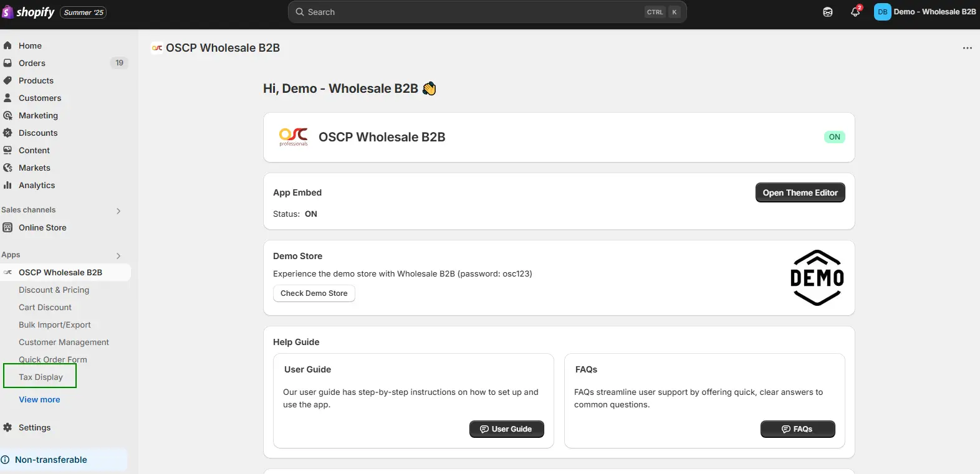Click Demo - Wholesale B2B account name
Screen dimensions: 980x474
(x=934, y=12)
